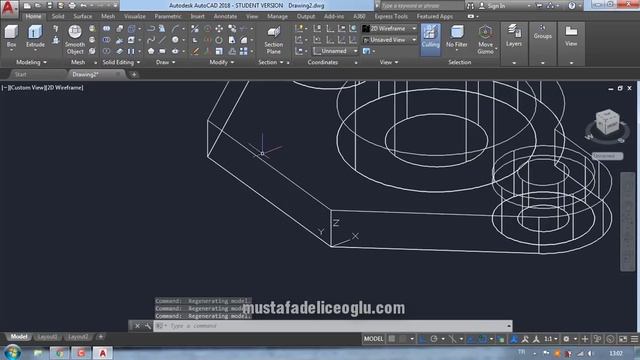Select the solid Intersect icon
This screenshot has width=640, height=360.
tap(107, 51)
